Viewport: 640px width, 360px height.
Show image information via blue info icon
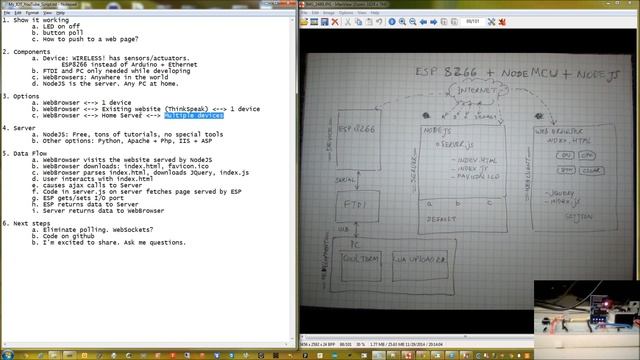392,22
